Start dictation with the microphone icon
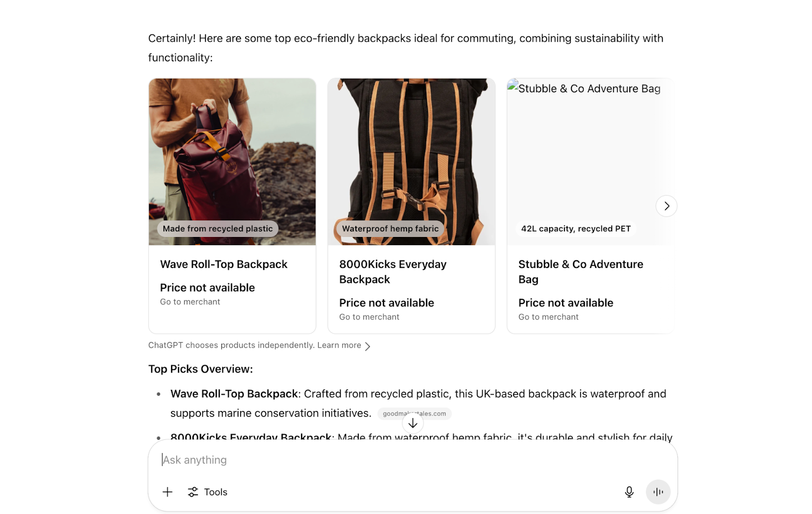The height and width of the screenshot is (514, 812). (629, 492)
